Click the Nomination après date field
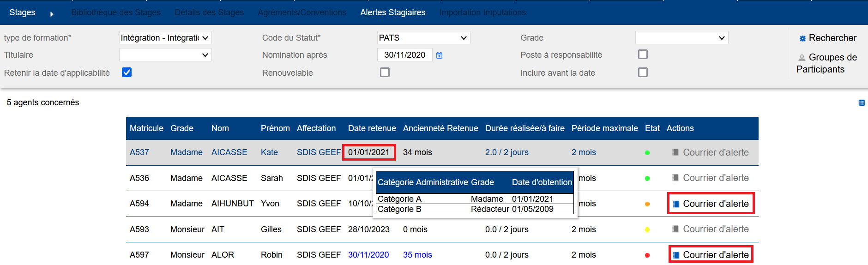 (x=404, y=55)
